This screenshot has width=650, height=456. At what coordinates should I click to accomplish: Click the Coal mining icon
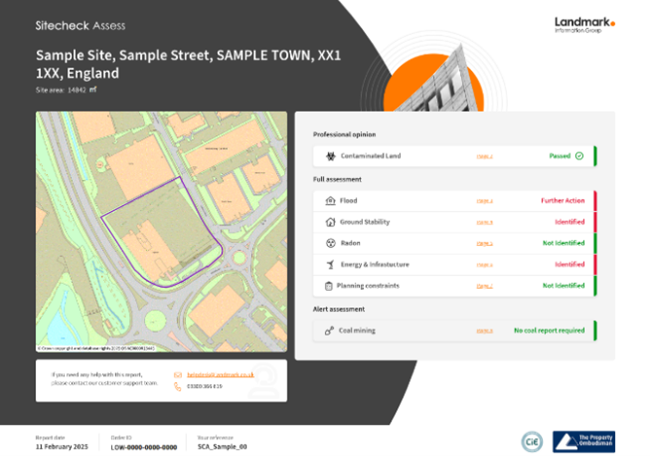coord(329,331)
